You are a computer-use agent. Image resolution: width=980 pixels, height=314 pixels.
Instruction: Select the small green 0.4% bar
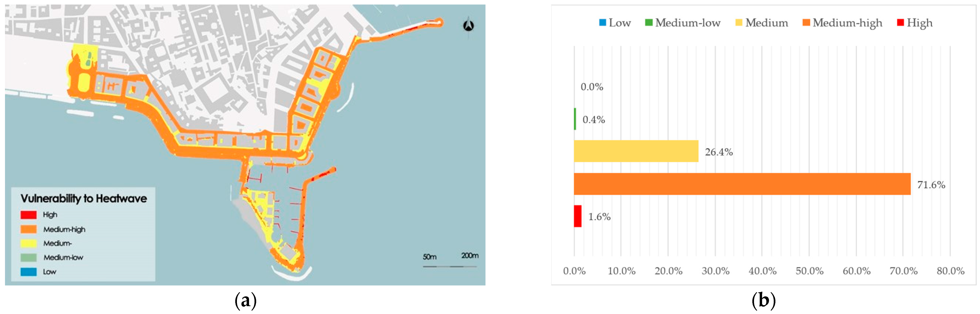575,119
